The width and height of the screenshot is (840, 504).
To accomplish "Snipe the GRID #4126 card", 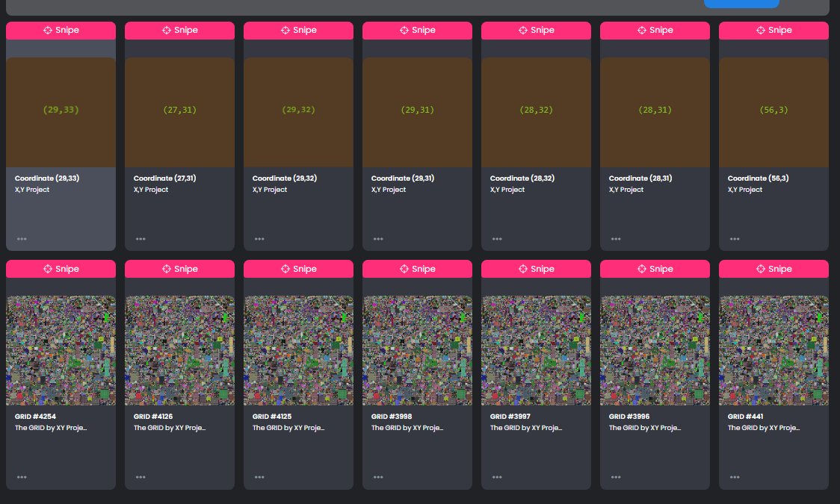I will point(179,269).
